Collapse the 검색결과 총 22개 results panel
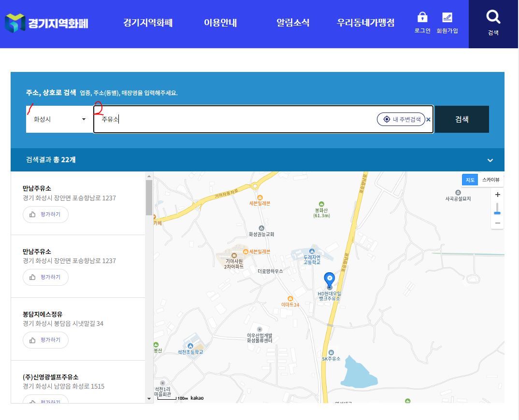 (x=490, y=160)
